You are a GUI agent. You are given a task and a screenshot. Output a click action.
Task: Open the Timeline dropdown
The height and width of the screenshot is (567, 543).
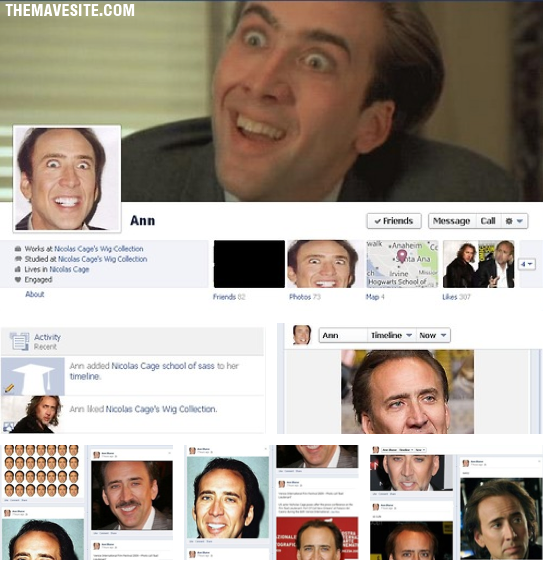[x=392, y=335]
